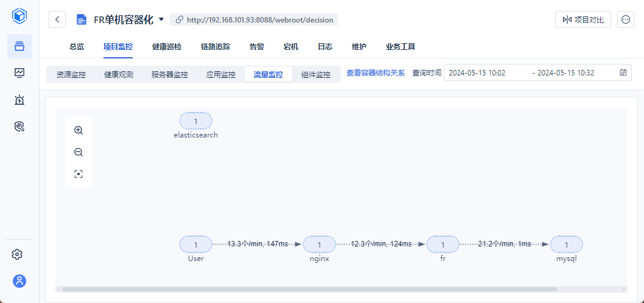Open the calendar icon in time picker
Image resolution: width=644 pixels, height=303 pixels.
click(623, 72)
